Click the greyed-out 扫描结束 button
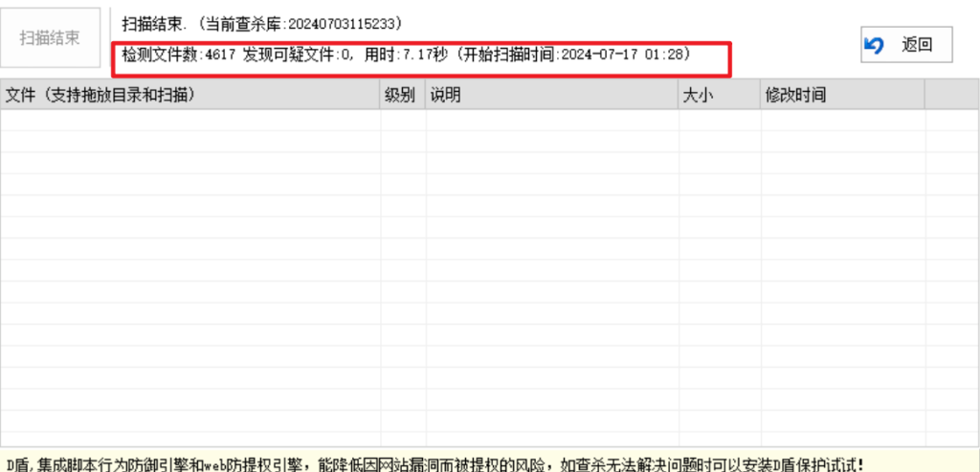Screen dimensions: 980x472 [x=51, y=38]
